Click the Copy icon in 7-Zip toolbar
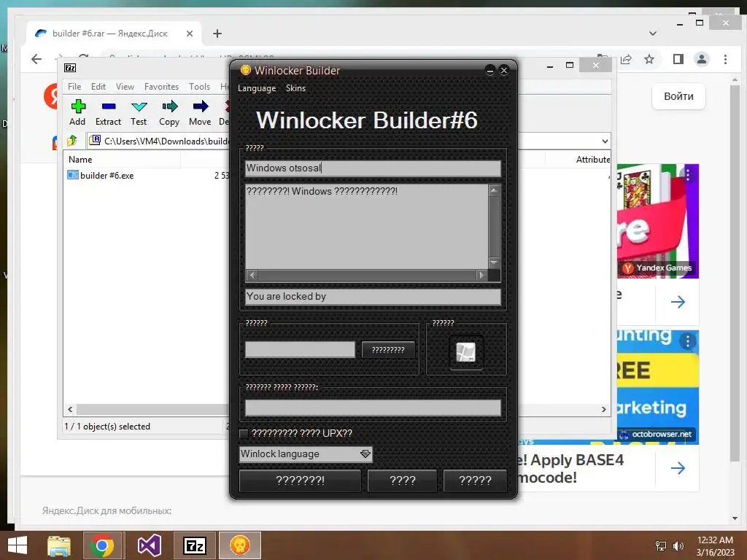Viewport: 747px width, 560px height. (169, 106)
